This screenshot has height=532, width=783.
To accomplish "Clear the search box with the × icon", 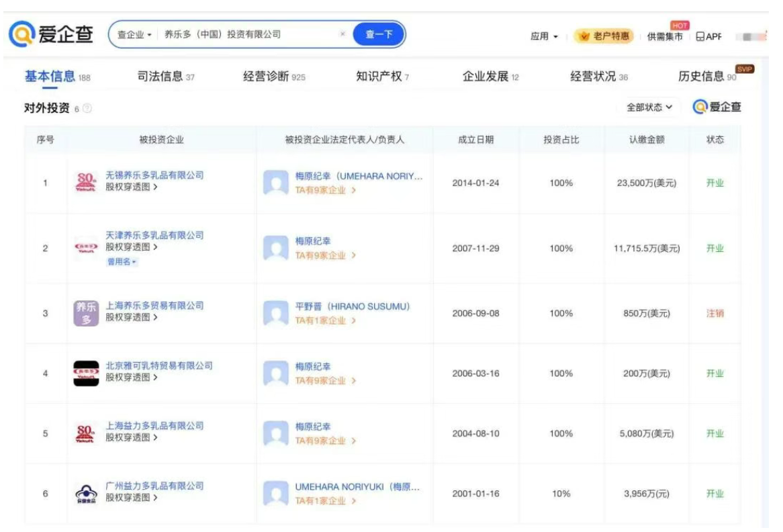I will pyautogui.click(x=342, y=34).
